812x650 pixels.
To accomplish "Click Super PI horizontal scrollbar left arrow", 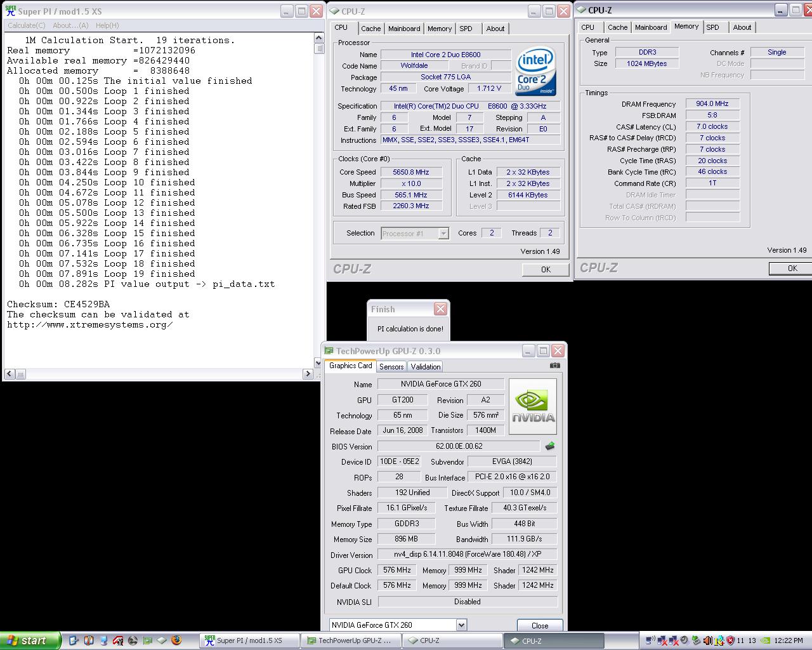I will [10, 374].
